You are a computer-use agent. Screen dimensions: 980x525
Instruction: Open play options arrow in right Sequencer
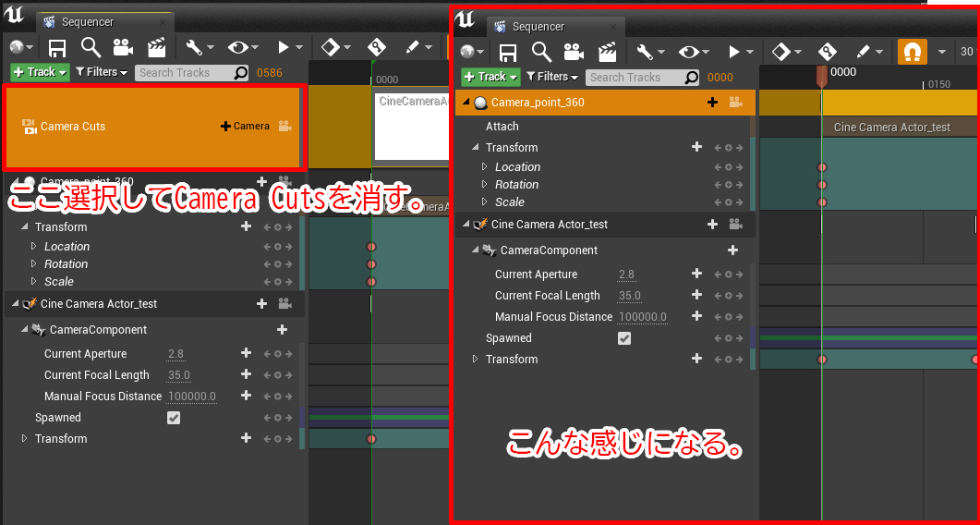pos(741,52)
